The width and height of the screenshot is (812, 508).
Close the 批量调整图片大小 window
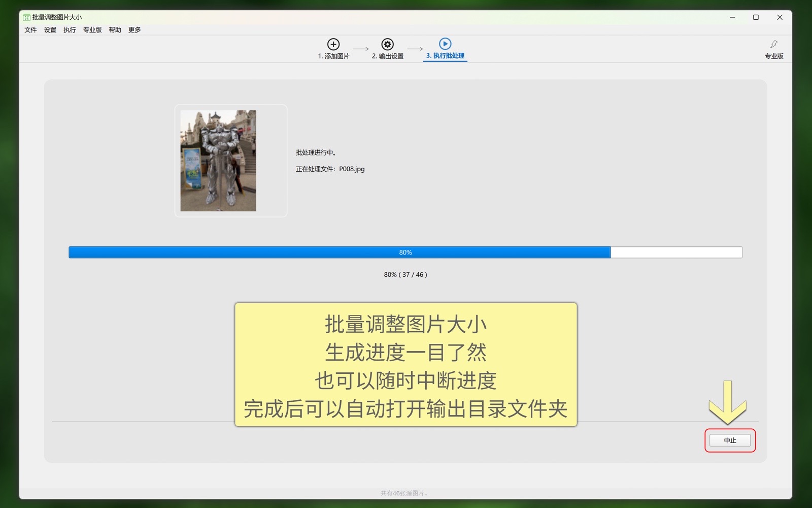(780, 17)
